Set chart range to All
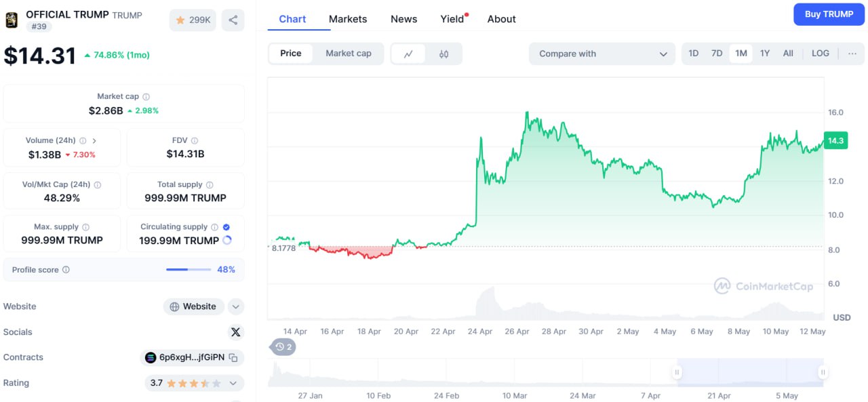The image size is (868, 402). tap(788, 54)
